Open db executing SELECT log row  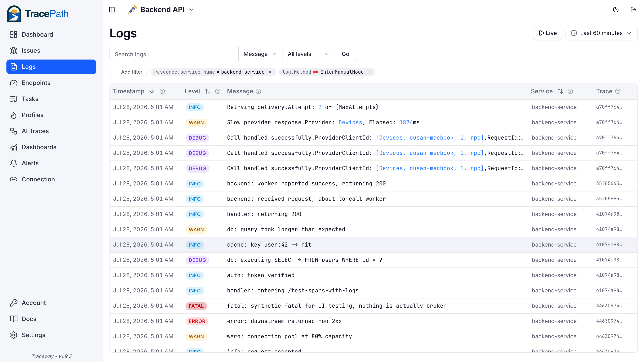click(x=373, y=260)
